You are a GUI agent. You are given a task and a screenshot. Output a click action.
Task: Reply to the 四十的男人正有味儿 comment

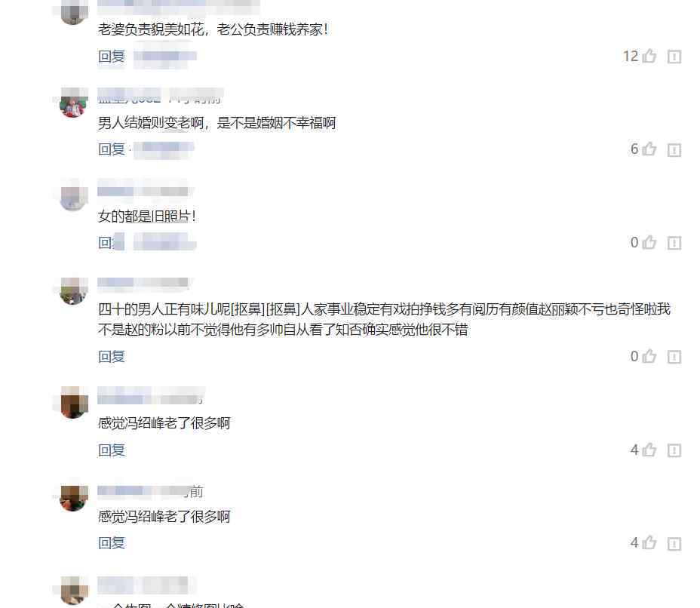(112, 356)
